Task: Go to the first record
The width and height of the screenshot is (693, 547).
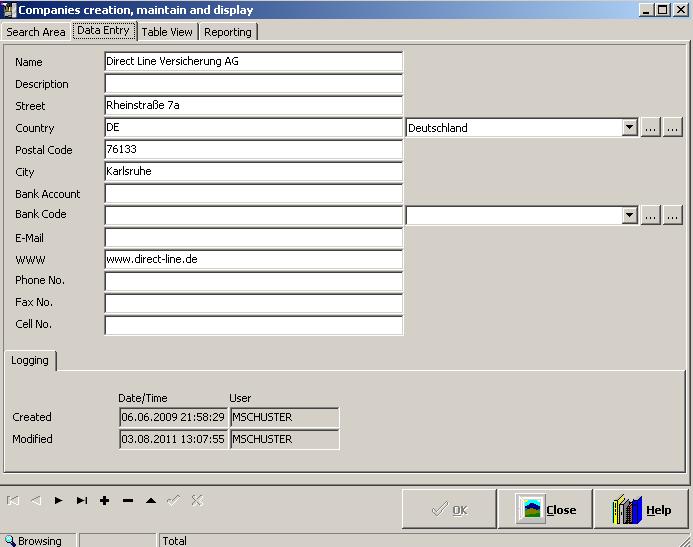Action: (13, 501)
